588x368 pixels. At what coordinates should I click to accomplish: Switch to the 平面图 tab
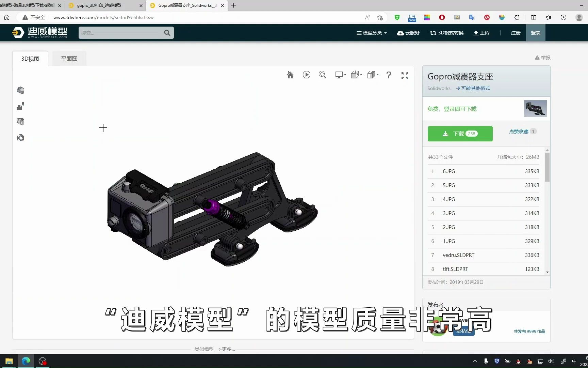point(69,59)
